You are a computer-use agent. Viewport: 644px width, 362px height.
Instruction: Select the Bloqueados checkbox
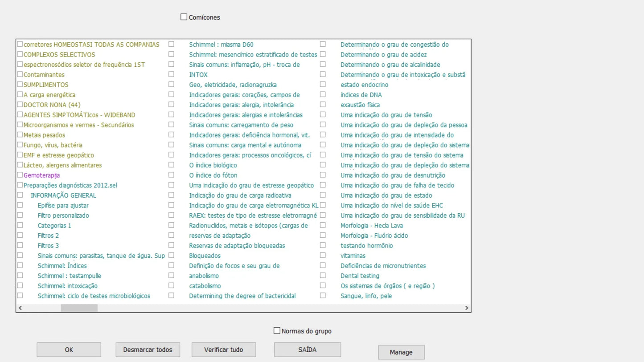pos(171,255)
